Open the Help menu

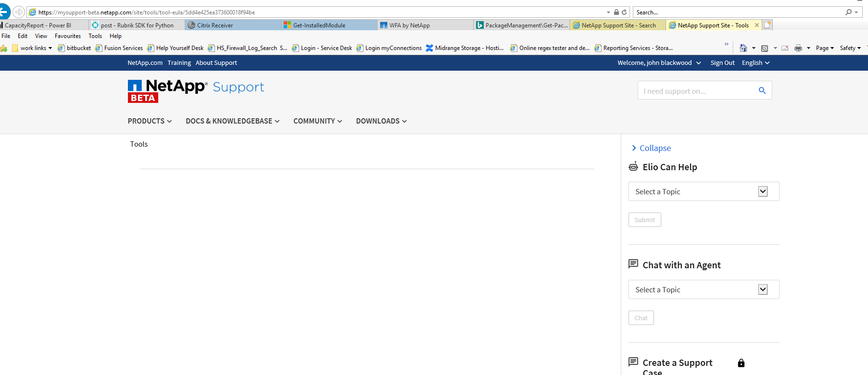[x=115, y=36]
